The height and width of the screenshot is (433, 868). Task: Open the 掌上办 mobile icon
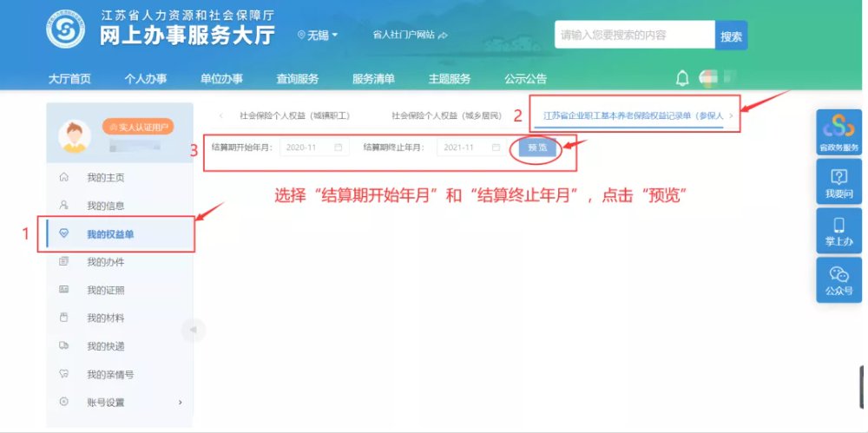pos(838,231)
